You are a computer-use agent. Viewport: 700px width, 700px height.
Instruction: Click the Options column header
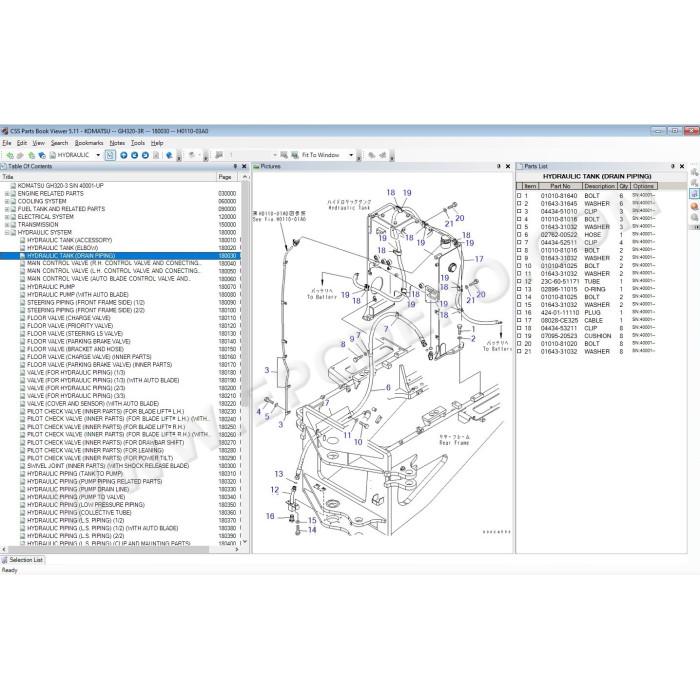pyautogui.click(x=643, y=186)
